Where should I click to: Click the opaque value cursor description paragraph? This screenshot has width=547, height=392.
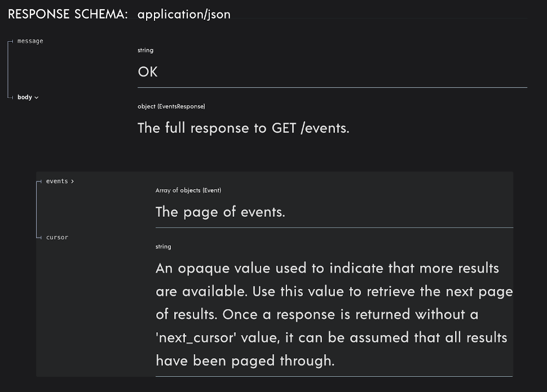[x=334, y=314]
